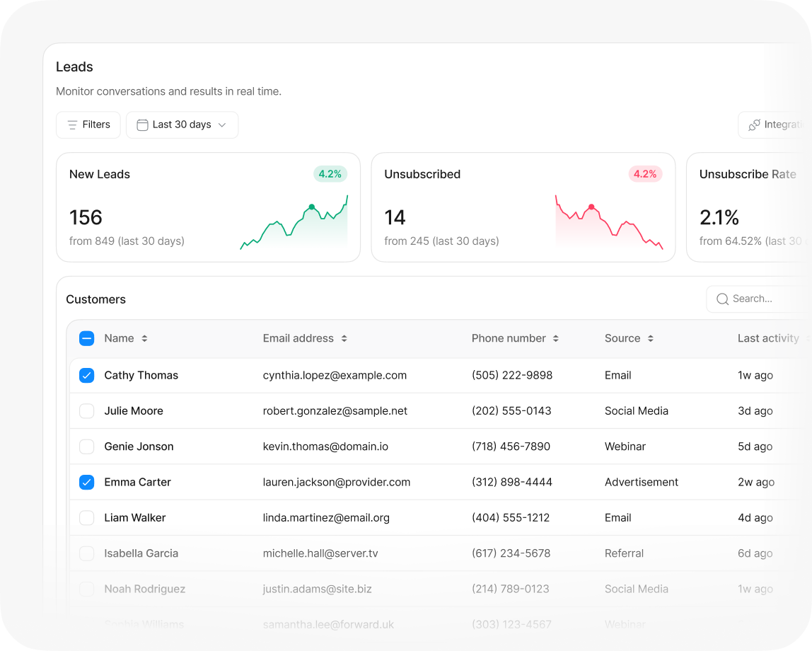
Task: Uncheck Cathy Thomas row checkbox
Action: click(x=86, y=376)
